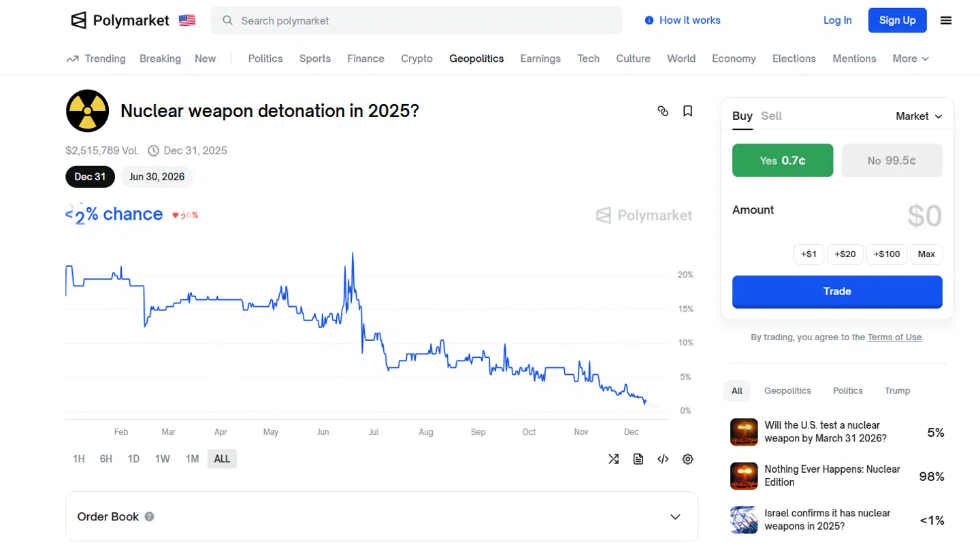This screenshot has width=980, height=551.
Task: Open the Market order type dropdown
Action: click(918, 116)
